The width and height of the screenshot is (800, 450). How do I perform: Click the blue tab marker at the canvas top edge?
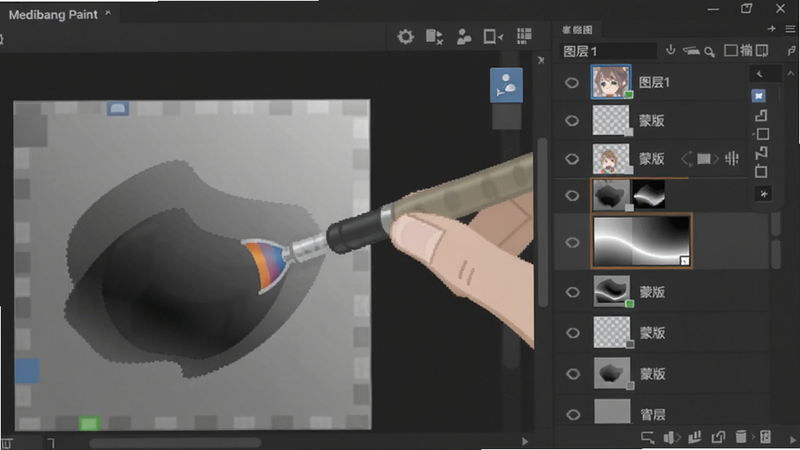[118, 108]
